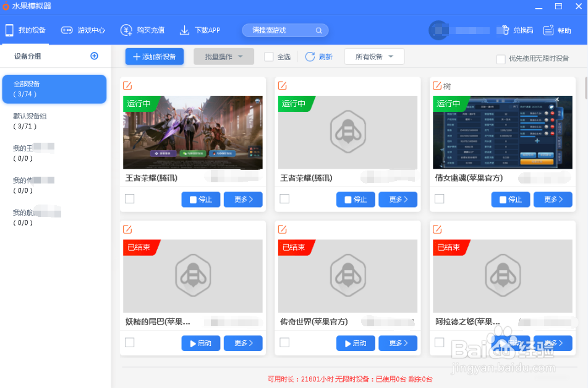The width and height of the screenshot is (588, 388).
Task: Open 我的设备 tab
Action: click(x=25, y=30)
